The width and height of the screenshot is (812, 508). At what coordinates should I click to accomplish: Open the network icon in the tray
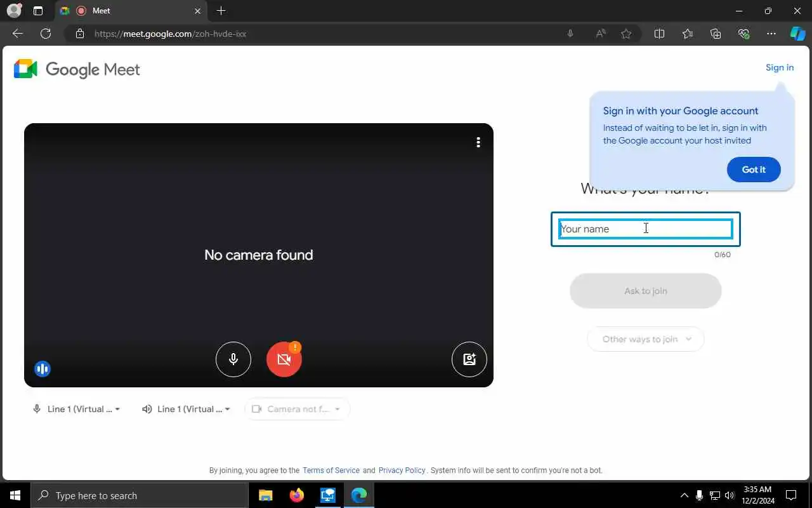(x=714, y=495)
